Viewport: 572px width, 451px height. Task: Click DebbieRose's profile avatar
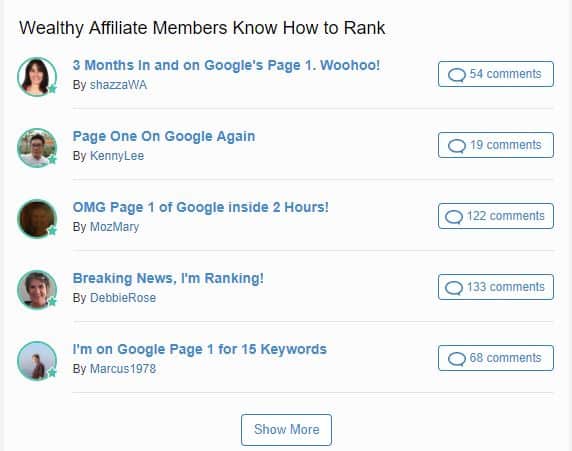(x=37, y=290)
